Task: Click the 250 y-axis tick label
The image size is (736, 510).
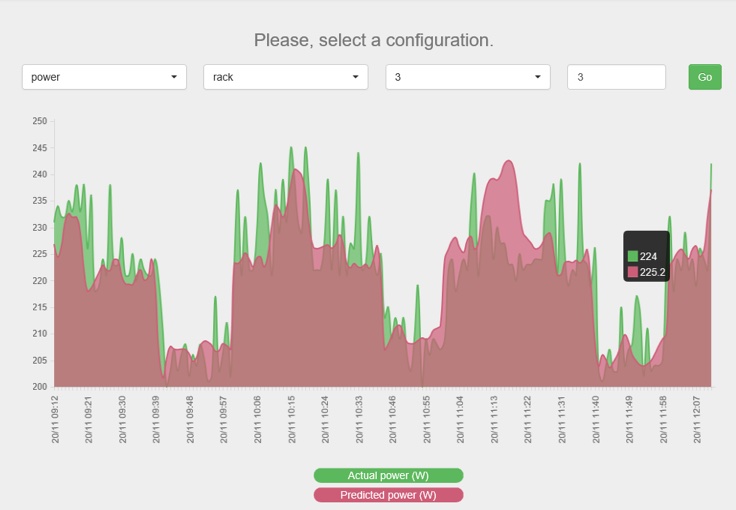Action: click(x=39, y=121)
